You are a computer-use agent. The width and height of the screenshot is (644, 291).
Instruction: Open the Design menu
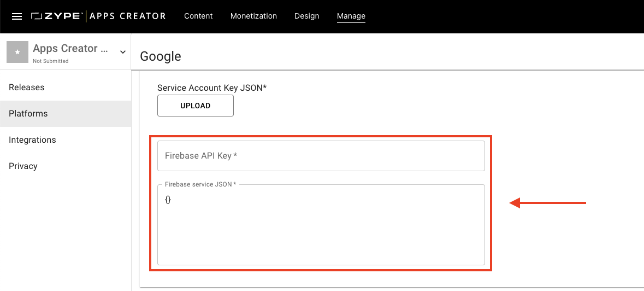[x=307, y=16]
